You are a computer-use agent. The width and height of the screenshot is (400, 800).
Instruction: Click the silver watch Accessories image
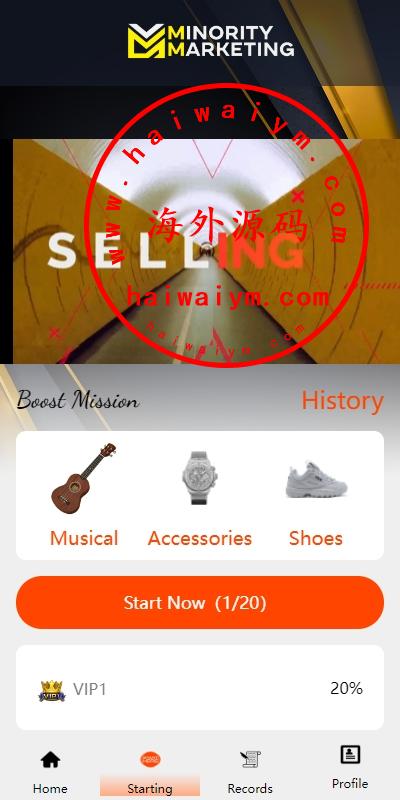200,478
